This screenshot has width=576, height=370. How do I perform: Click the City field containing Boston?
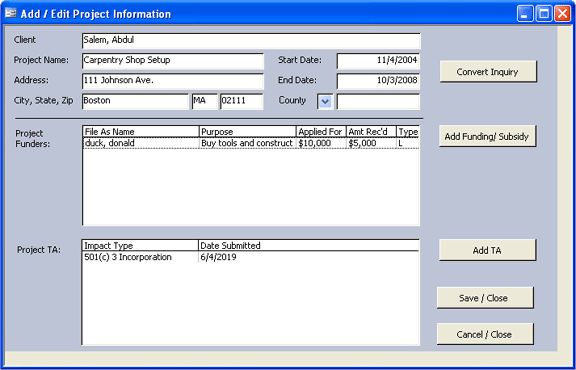tap(135, 101)
